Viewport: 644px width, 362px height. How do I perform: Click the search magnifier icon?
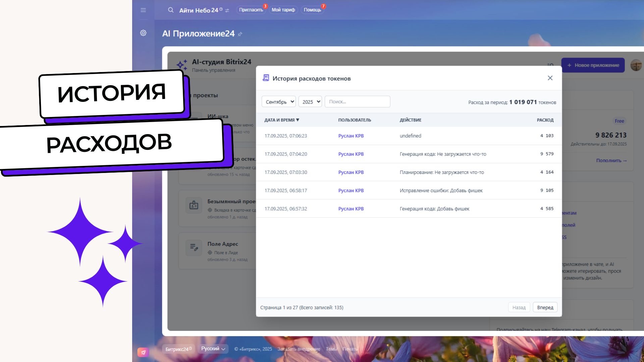click(x=171, y=10)
